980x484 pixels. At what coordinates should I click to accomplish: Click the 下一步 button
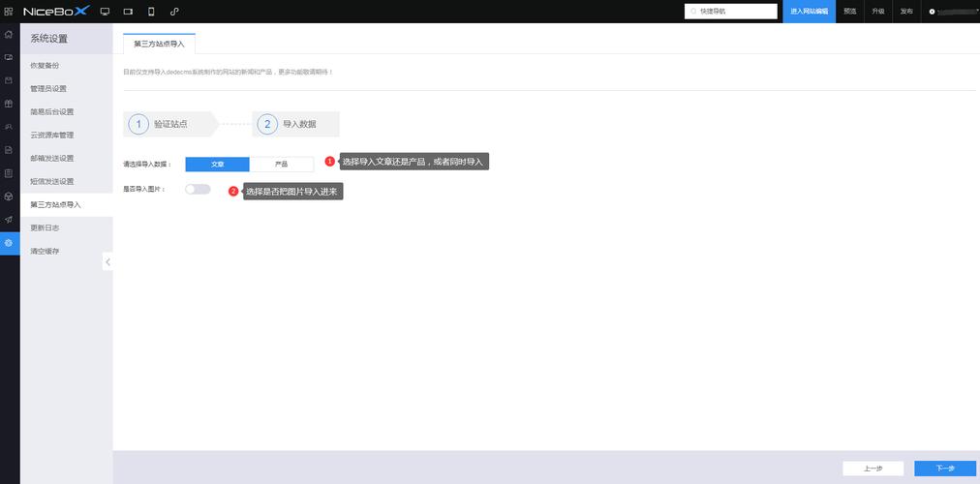pyautogui.click(x=945, y=469)
